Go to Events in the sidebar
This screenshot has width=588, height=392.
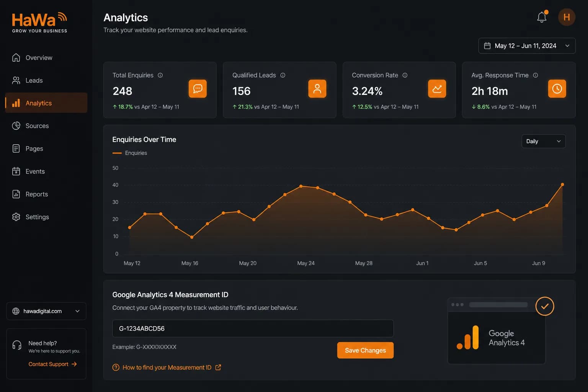pos(46,171)
